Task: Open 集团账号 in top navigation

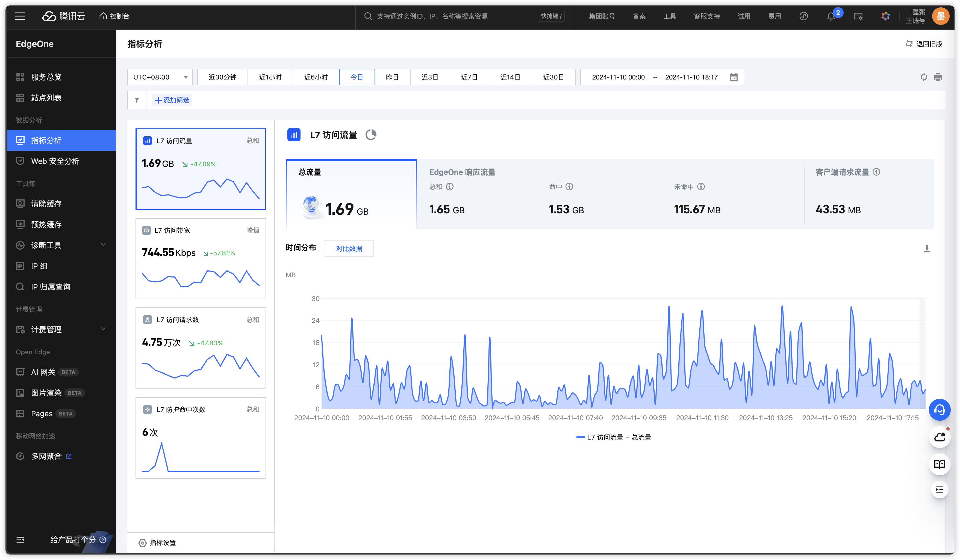Action: tap(602, 16)
